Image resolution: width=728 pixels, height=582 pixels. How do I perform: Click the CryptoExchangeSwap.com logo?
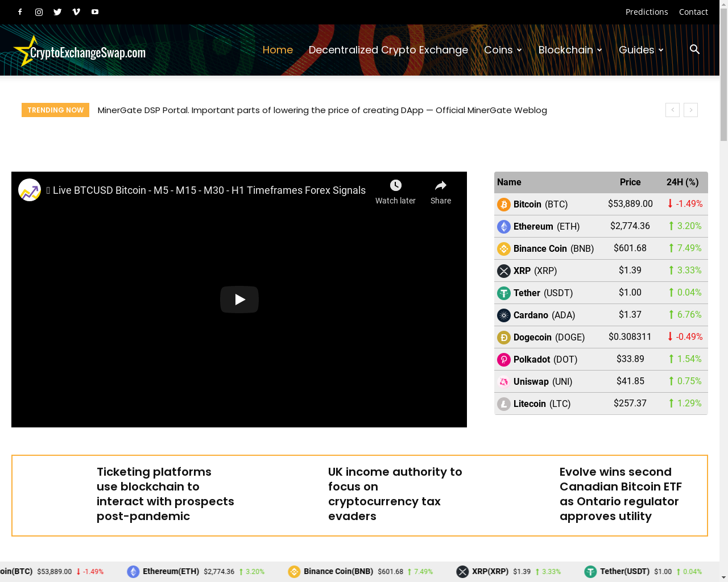pyautogui.click(x=80, y=51)
